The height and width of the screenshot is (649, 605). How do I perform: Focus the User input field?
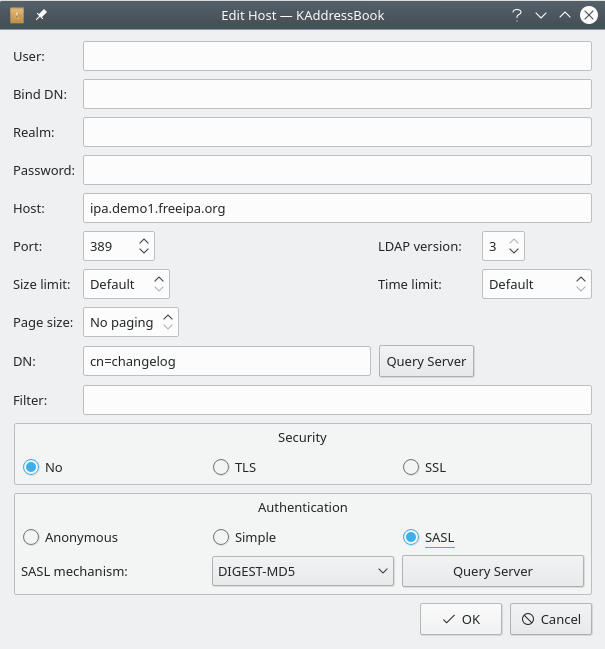point(337,56)
